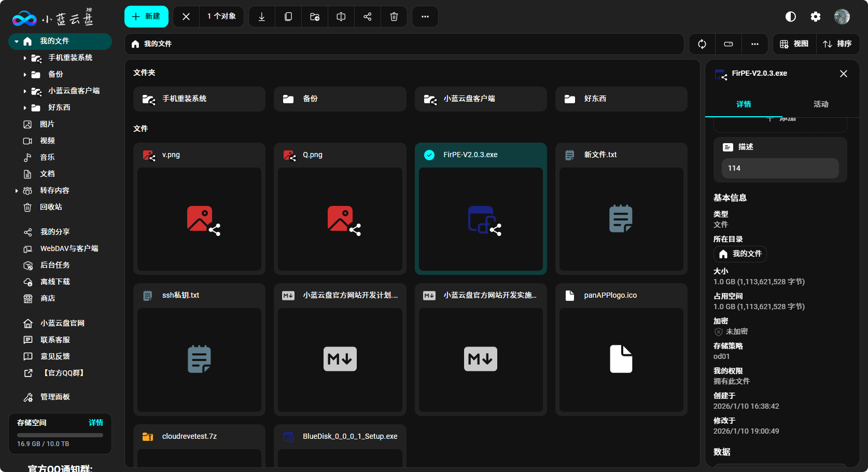Open 回收站 in the sidebar

(x=51, y=207)
